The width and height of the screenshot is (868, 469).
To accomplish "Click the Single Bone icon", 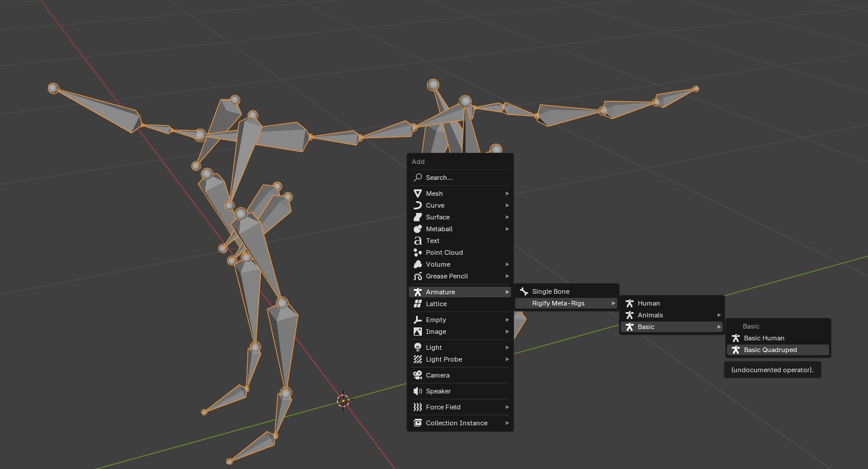I will pyautogui.click(x=524, y=291).
